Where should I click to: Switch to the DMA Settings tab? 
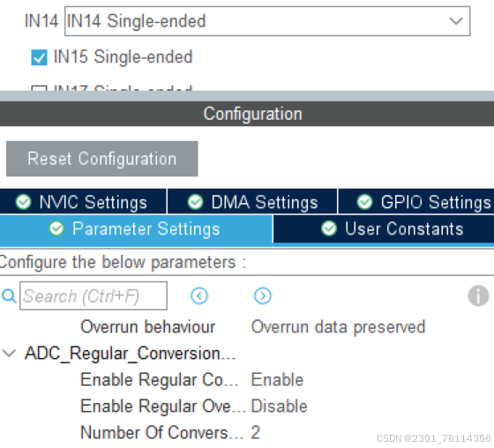pos(252,202)
